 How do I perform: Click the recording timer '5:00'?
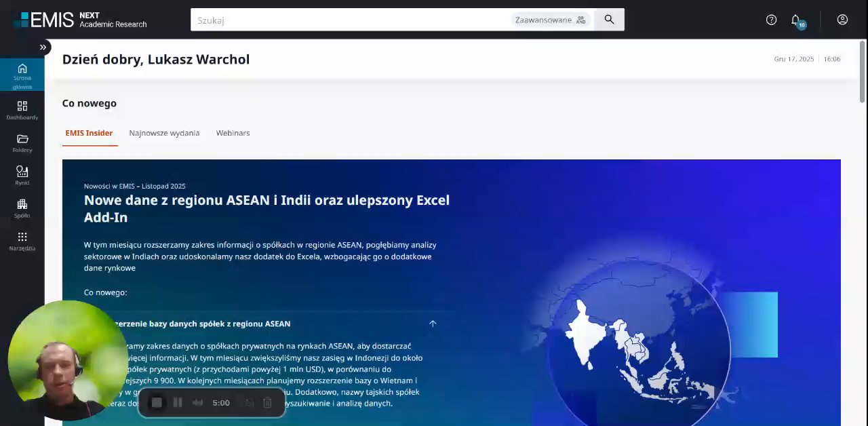tap(221, 403)
